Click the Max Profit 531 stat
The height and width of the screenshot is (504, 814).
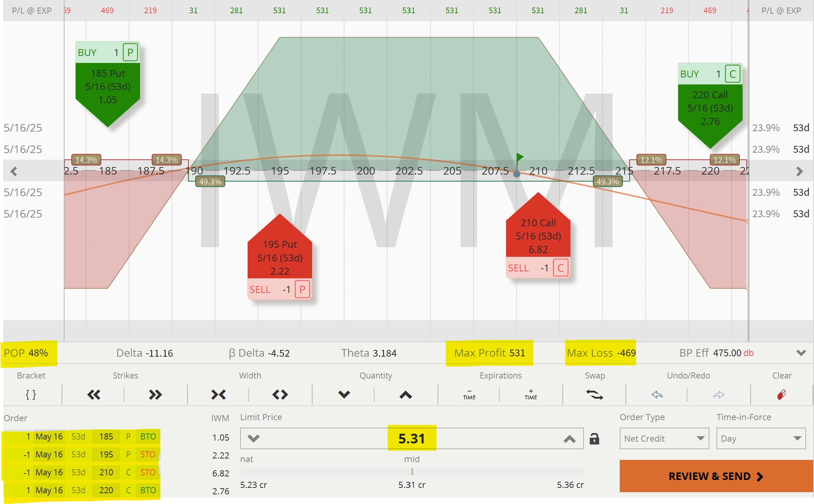[490, 353]
